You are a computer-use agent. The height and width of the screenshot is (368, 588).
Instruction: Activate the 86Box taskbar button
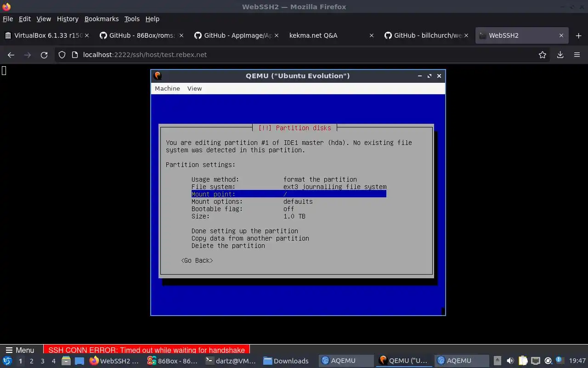coord(173,361)
